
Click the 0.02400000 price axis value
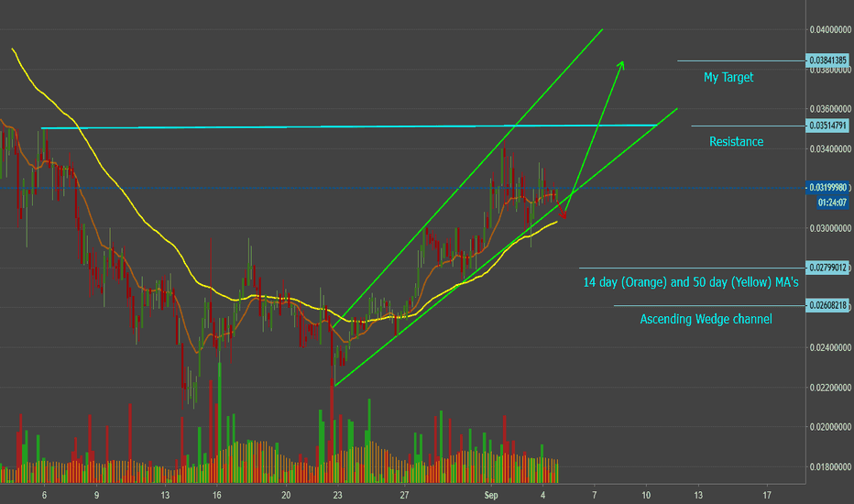tap(830, 347)
